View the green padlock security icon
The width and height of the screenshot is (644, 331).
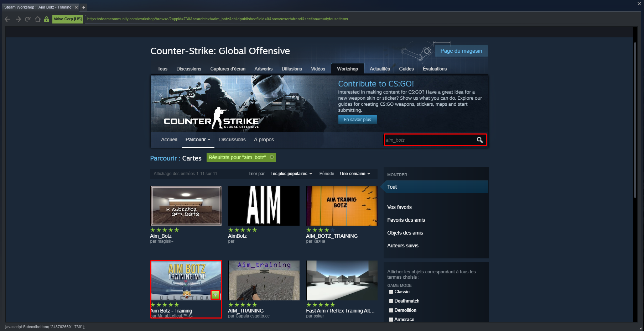pos(46,19)
